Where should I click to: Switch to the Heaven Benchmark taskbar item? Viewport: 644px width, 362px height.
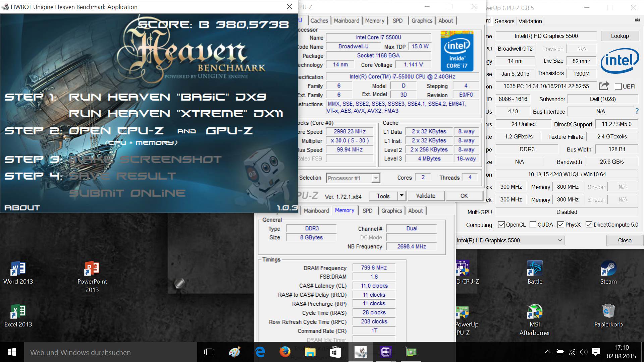point(361,352)
